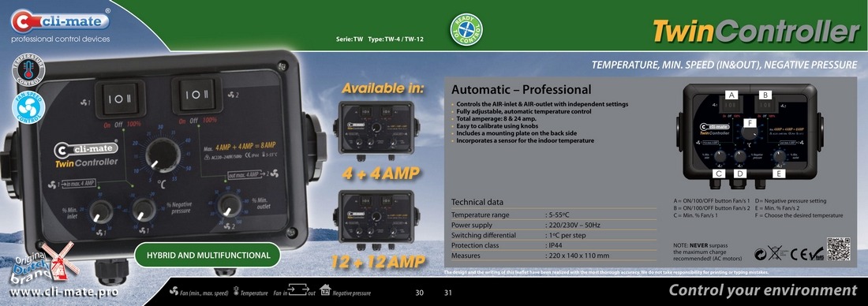Click label E below the diagram
This screenshot has width=868, height=306.
(x=778, y=174)
